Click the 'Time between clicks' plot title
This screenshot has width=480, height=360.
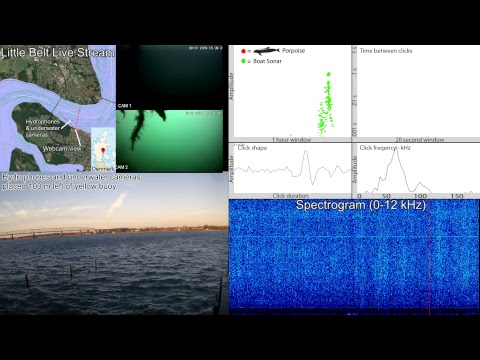[x=386, y=51]
